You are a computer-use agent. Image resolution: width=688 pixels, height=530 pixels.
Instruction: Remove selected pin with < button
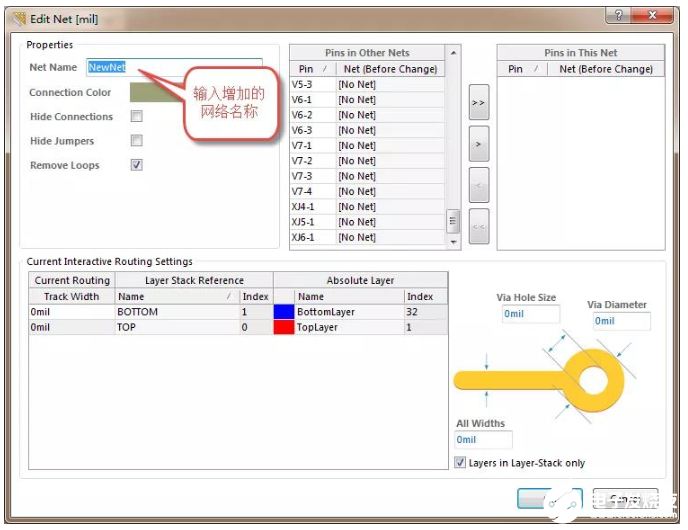[479, 185]
